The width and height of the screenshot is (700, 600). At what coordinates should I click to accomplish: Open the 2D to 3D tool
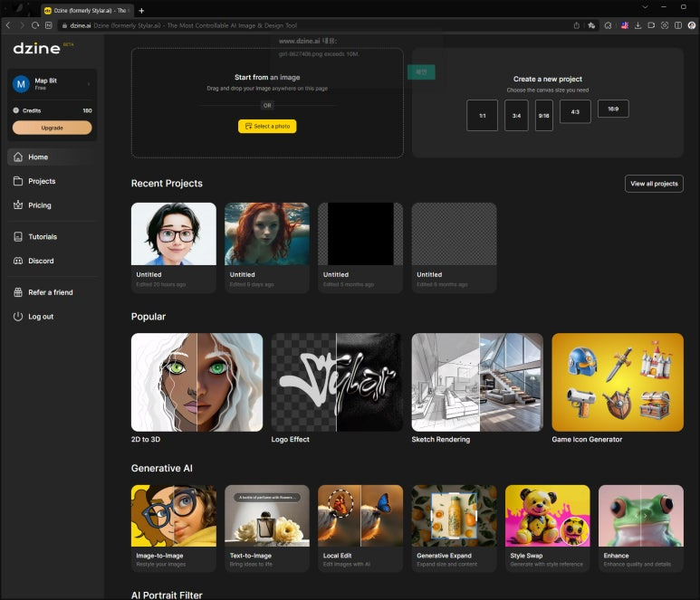[197, 382]
